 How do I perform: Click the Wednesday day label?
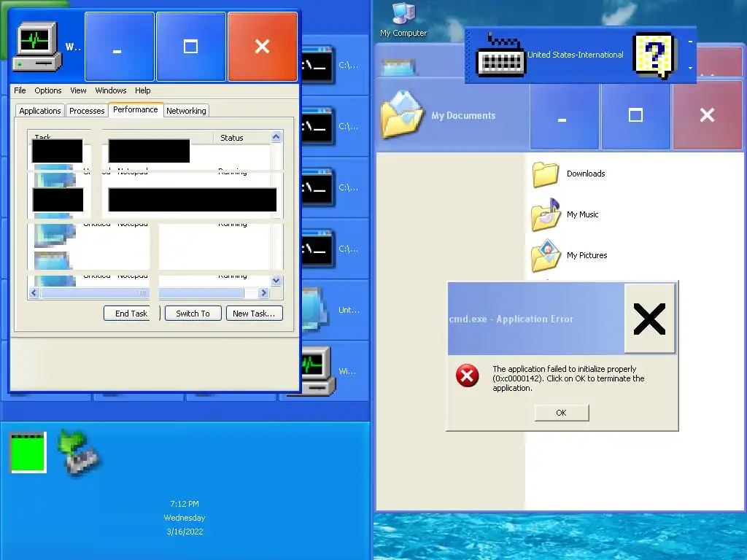coord(185,518)
